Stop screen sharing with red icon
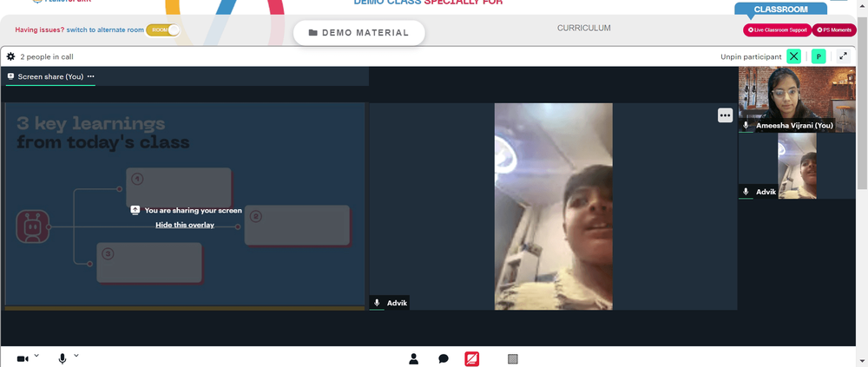Screen dimensions: 868x367 point(471,359)
